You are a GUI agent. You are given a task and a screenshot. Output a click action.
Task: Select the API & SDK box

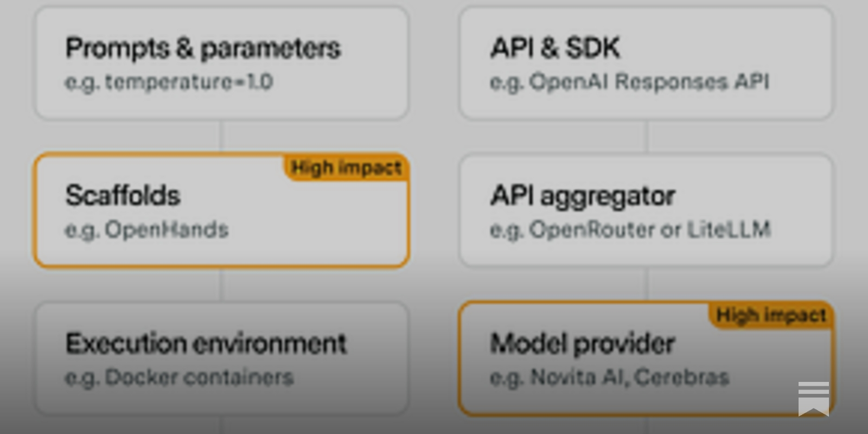click(646, 63)
